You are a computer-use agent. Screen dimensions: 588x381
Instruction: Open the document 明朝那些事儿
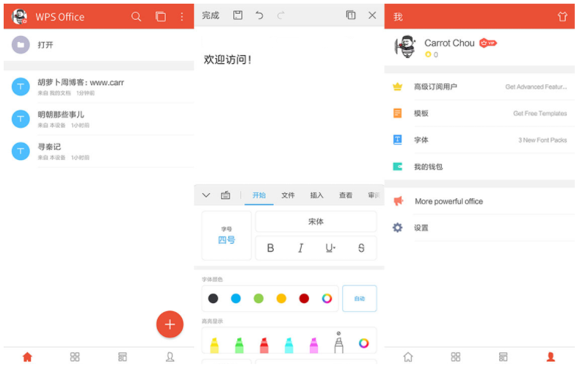(99, 119)
